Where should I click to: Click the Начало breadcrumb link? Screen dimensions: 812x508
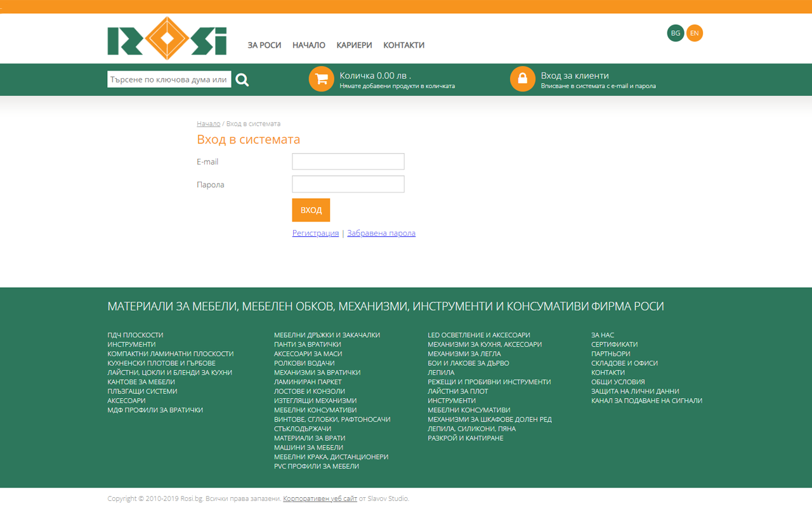208,124
